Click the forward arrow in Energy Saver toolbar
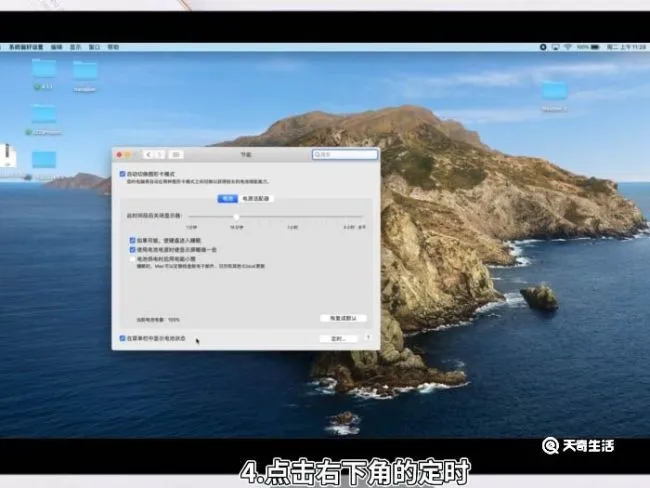The image size is (650, 488). 160,155
